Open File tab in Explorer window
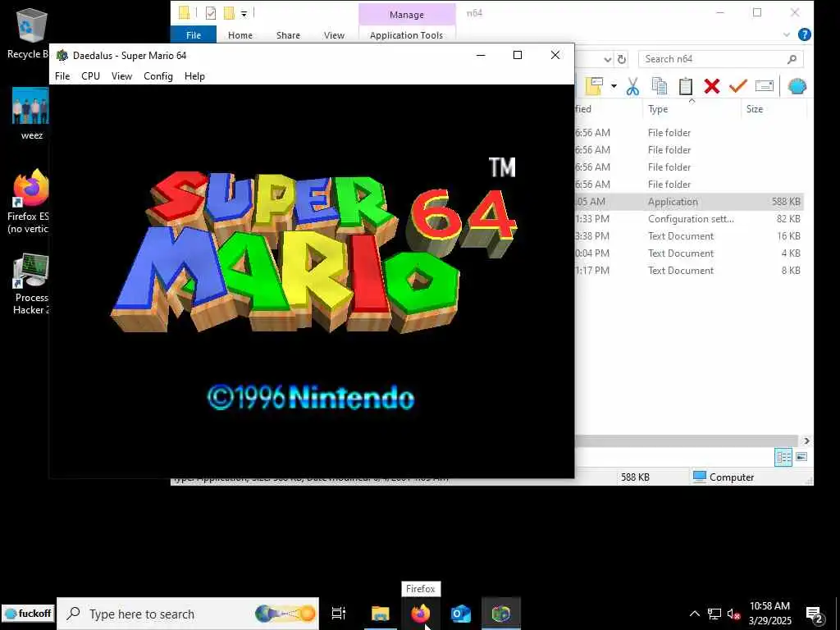Screen dimensions: 840x630 [x=194, y=34]
